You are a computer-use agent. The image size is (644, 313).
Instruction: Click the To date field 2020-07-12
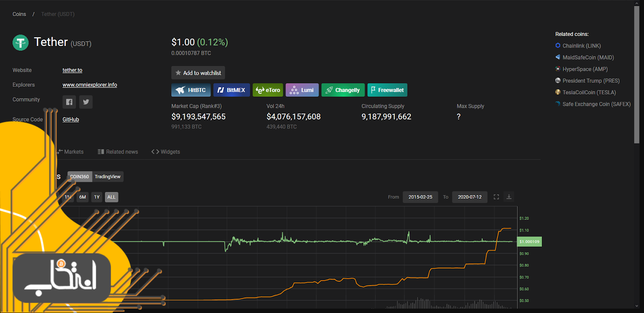470,197
